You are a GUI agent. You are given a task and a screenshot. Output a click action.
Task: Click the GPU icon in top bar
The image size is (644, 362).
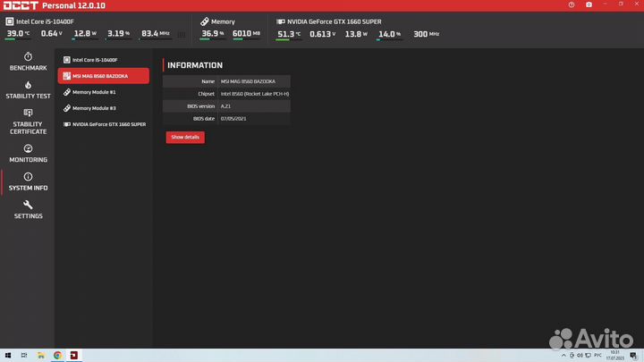(x=281, y=21)
